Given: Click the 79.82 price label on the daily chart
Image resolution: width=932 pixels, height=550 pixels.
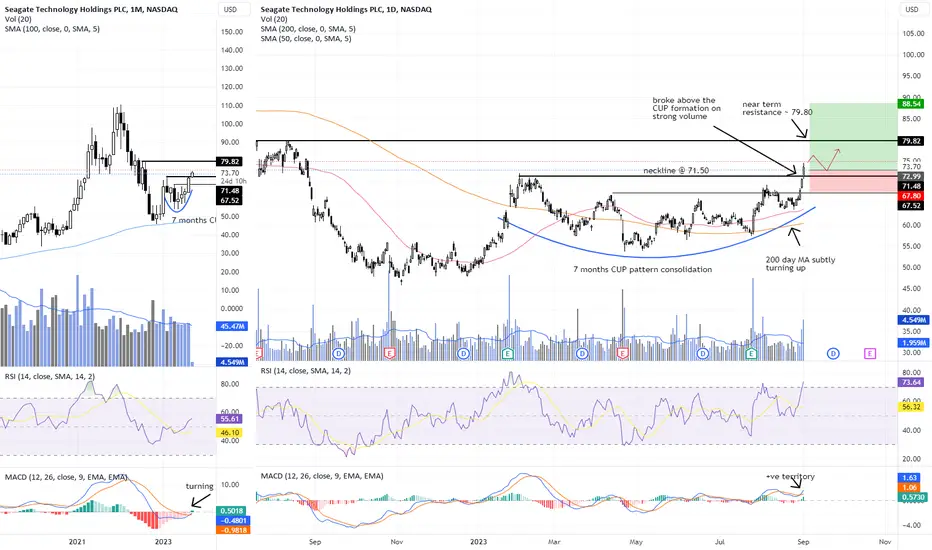Looking at the screenshot, I should click(x=912, y=141).
